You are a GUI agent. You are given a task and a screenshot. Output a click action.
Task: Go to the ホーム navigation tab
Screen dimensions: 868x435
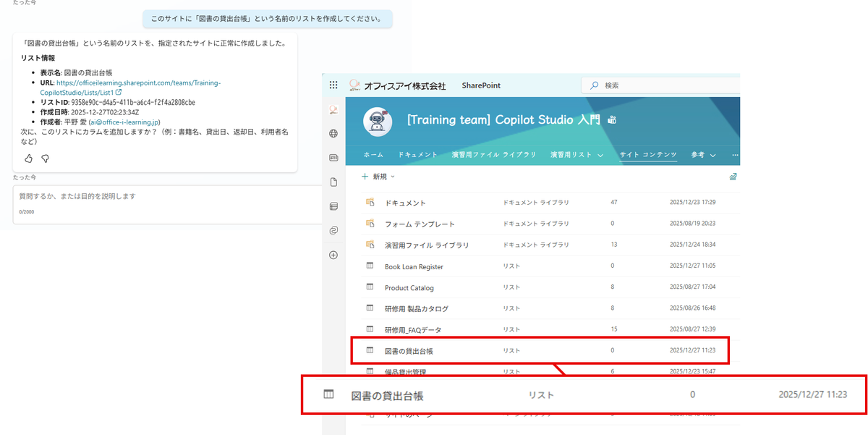point(373,155)
